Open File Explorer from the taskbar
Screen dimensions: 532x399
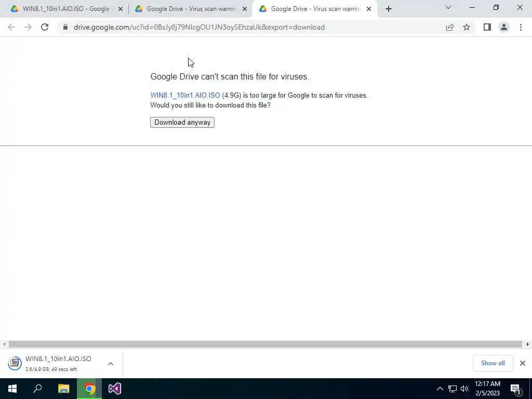click(63, 389)
